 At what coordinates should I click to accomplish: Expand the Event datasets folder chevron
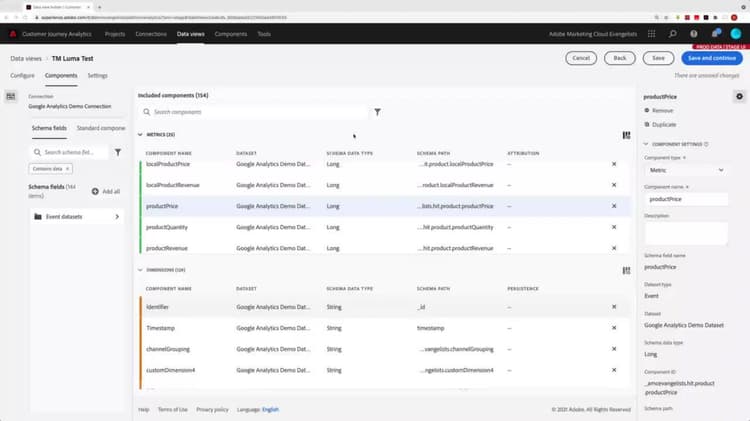click(x=117, y=217)
